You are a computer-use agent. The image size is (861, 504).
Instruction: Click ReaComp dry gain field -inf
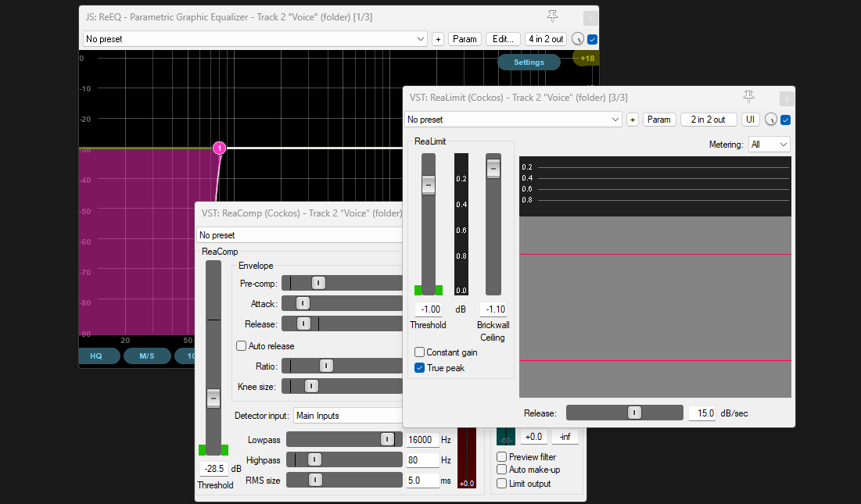(x=565, y=437)
